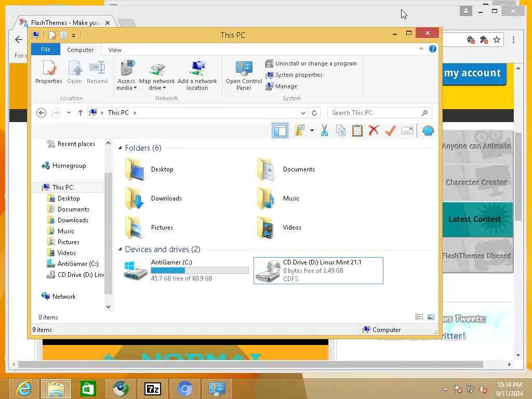Select CD Drive (D:) Linux Mint 21.1
Screen dimensions: 532x399
tap(318, 270)
